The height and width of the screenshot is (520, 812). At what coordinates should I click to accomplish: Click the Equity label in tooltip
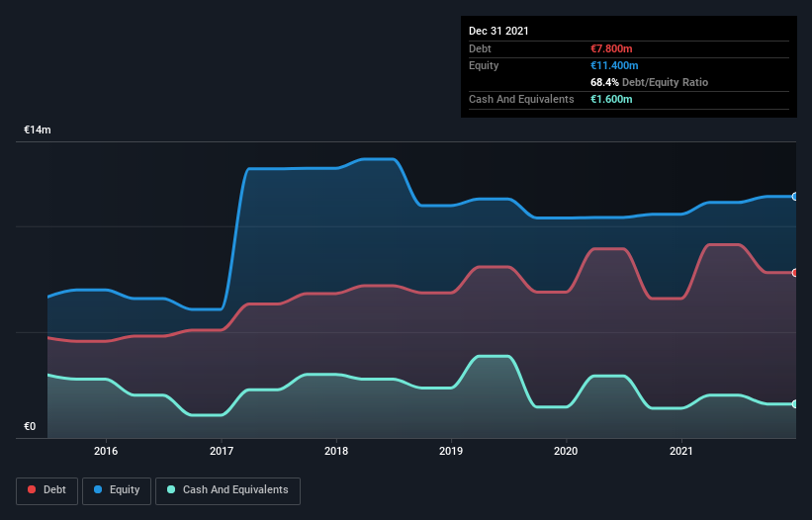point(484,65)
